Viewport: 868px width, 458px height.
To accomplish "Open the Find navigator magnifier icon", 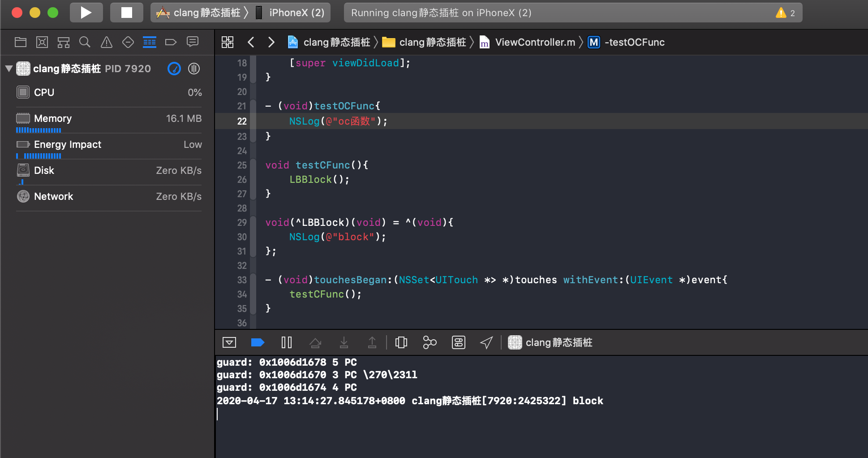I will click(85, 42).
